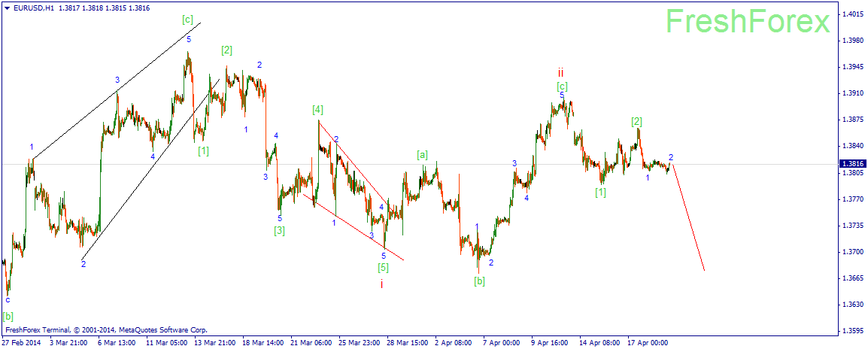Click the 3 Mar 21:00 time label
The image size is (868, 349).
coord(68,343)
